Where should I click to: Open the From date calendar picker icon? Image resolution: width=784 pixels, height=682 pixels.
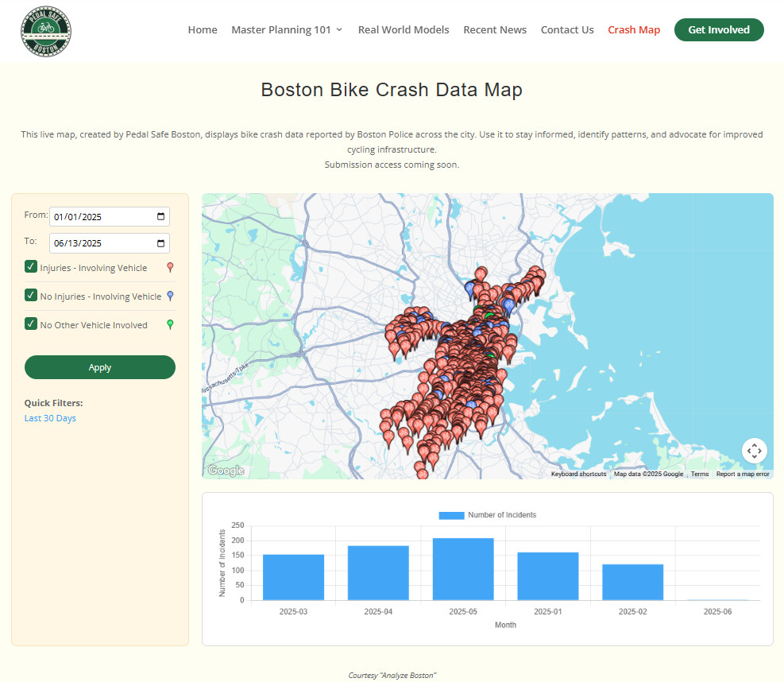click(161, 217)
